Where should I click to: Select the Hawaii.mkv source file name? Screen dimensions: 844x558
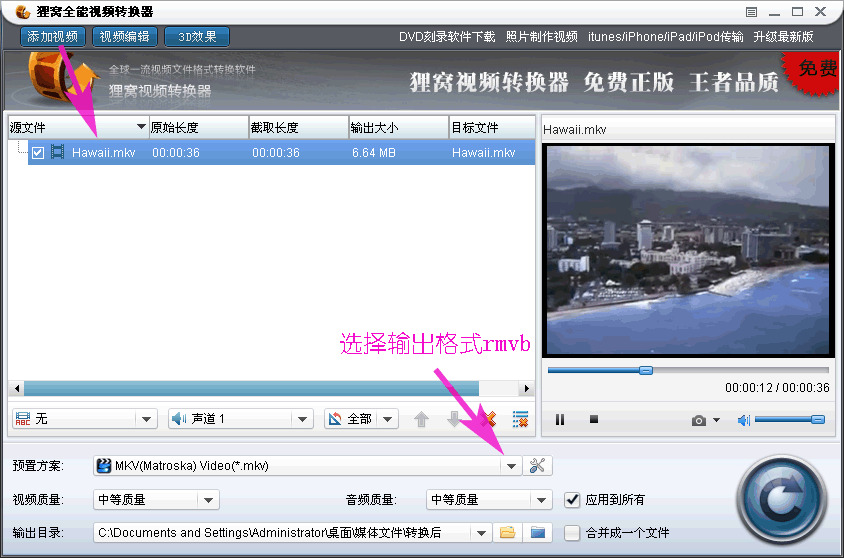103,153
